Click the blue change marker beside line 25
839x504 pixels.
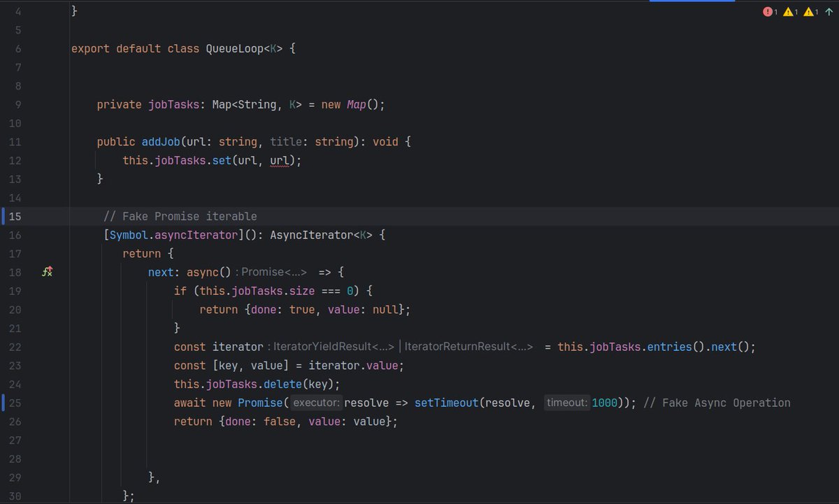tap(4, 403)
